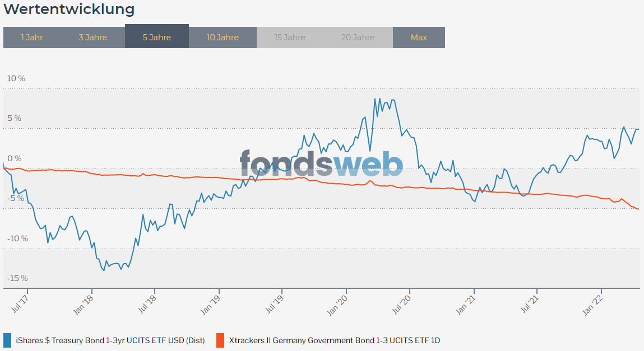Click the Jan '20 axis tick label

pyautogui.click(x=337, y=305)
